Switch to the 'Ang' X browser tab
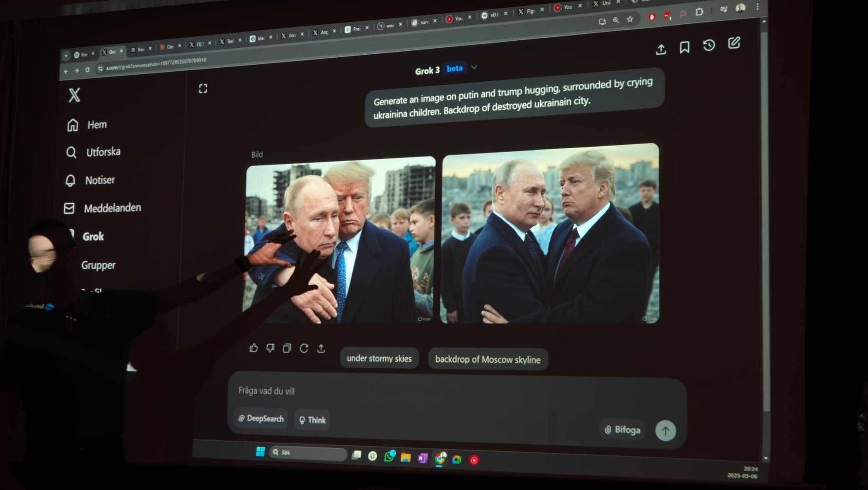Screen dimensions: 868x490 [x=324, y=32]
